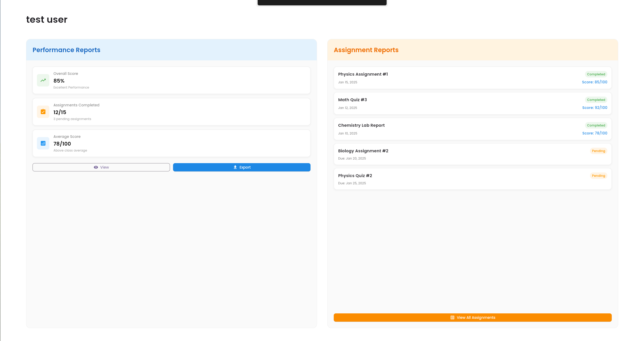Viewport: 644px width, 341px height.
Task: Click the Performance Reports heading
Action: 66,50
